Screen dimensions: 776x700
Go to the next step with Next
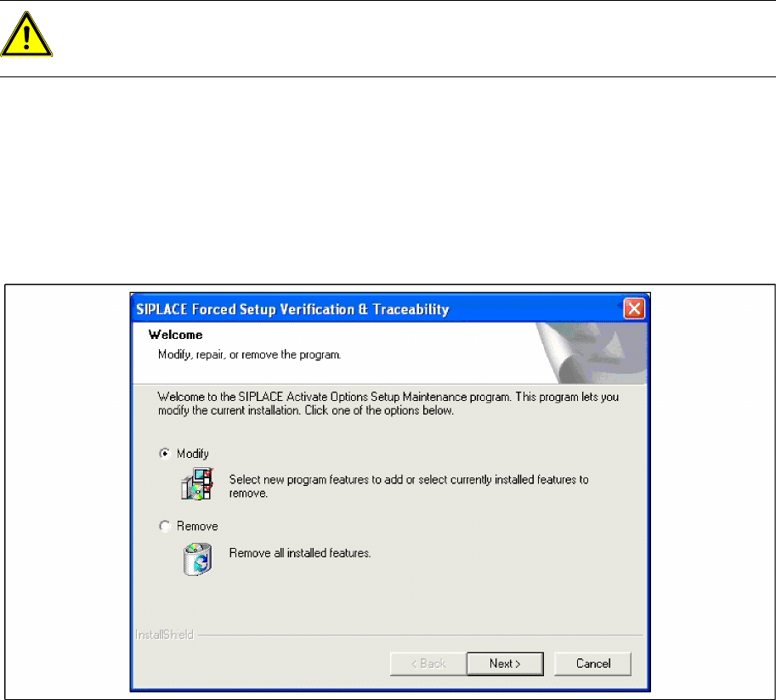(x=505, y=663)
